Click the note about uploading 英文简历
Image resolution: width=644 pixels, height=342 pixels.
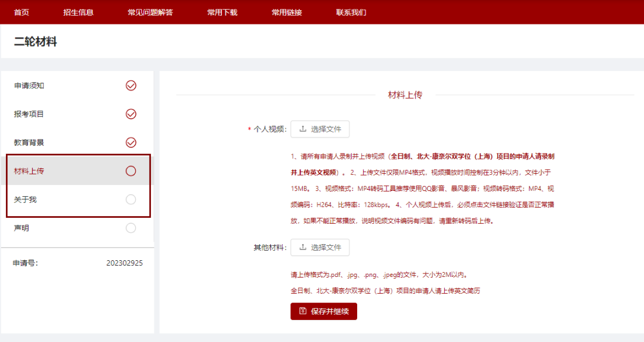coord(385,291)
